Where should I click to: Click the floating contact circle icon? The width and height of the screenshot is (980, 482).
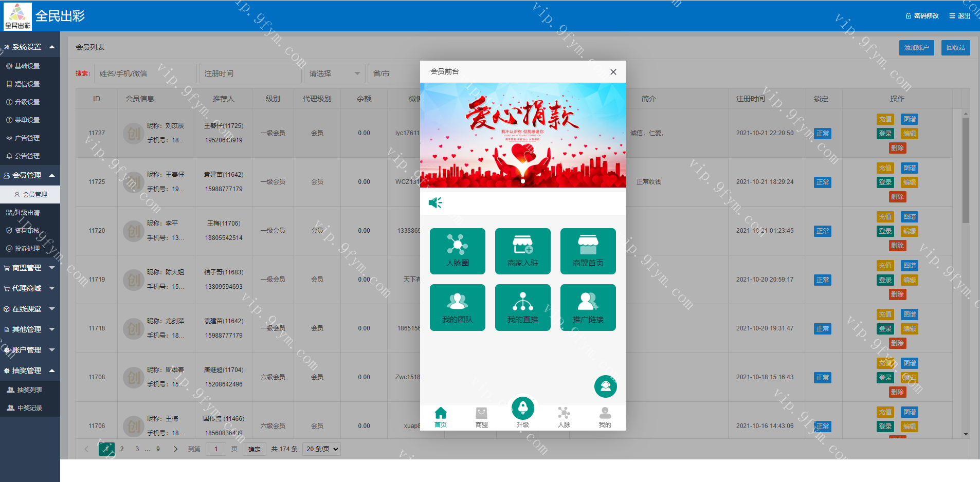click(605, 386)
